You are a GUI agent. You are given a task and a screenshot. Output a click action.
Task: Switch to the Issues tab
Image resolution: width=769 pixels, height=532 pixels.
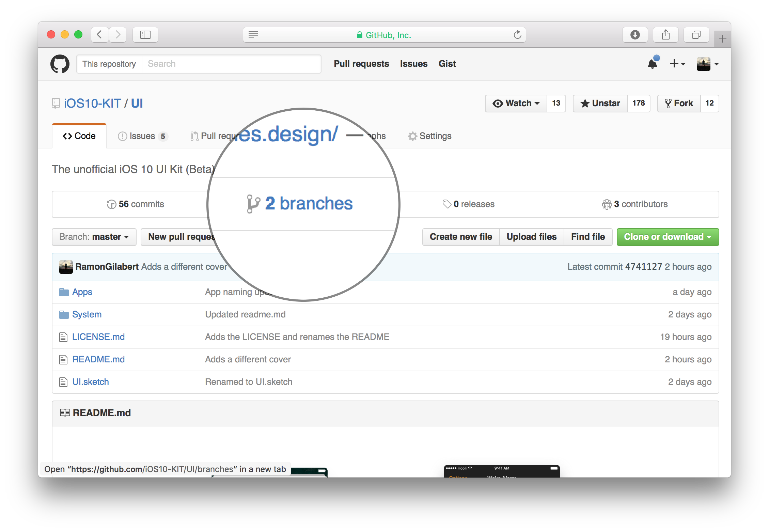[142, 136]
